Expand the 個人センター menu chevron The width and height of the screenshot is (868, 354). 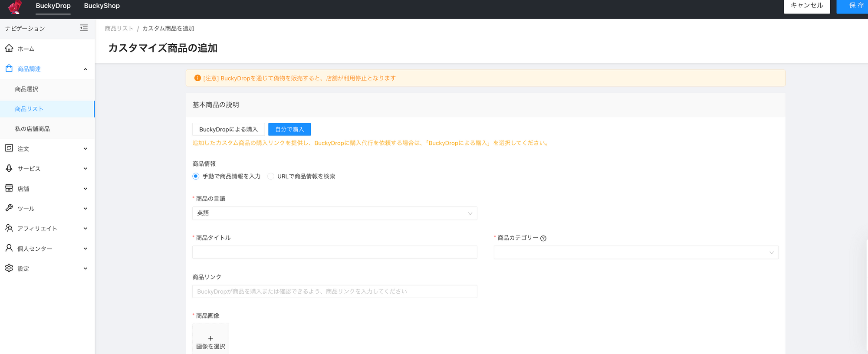tap(85, 249)
